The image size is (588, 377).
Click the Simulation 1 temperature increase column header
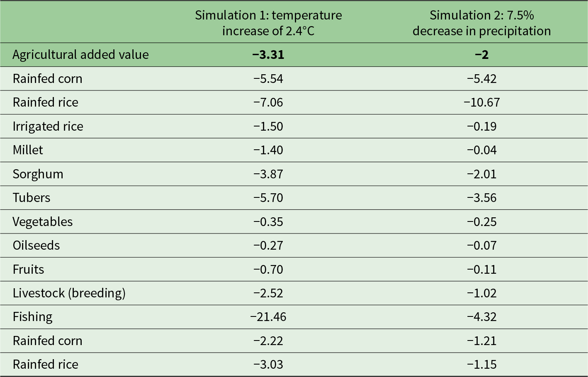pos(268,23)
